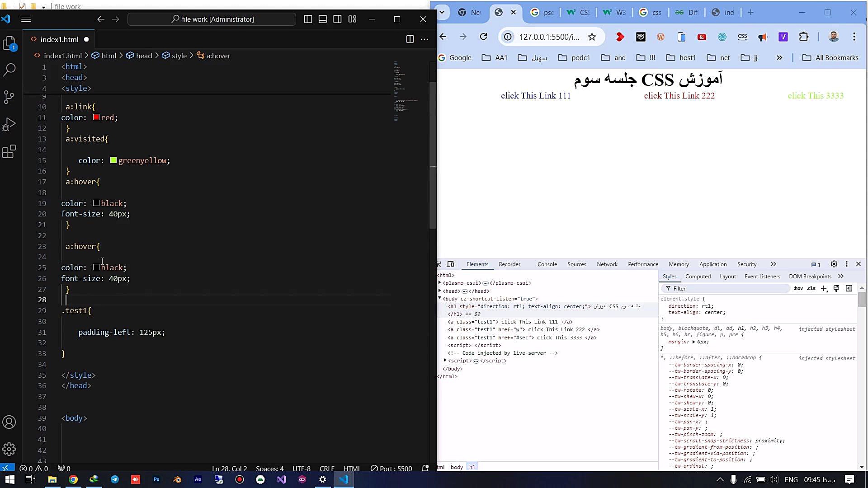The image size is (868, 488).
Task: Open the Computed tab
Action: pos(698,277)
